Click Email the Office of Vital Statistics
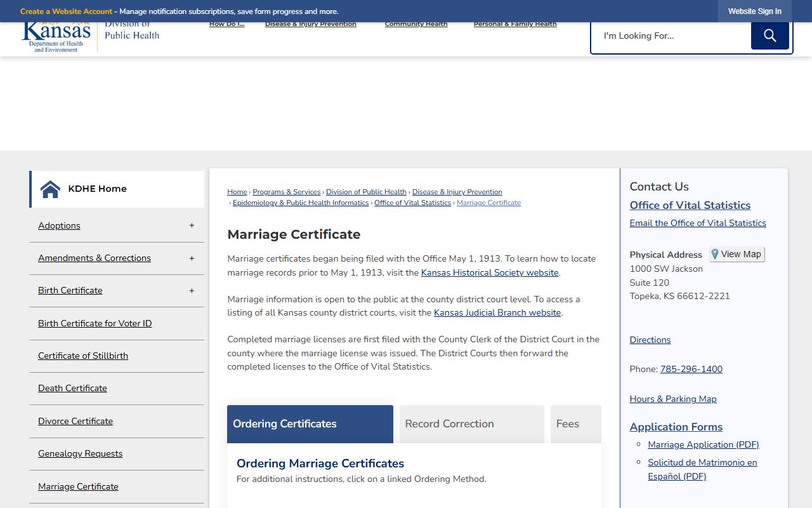Viewport: 812px width, 508px height. (698, 223)
